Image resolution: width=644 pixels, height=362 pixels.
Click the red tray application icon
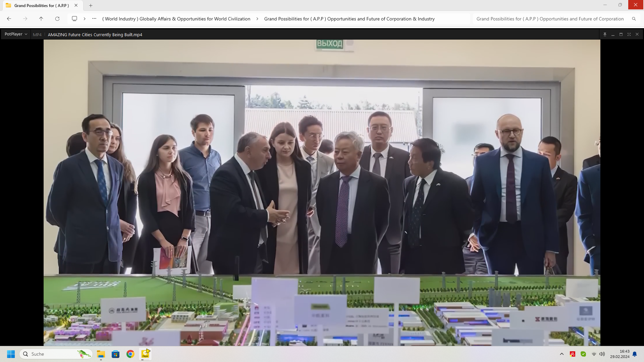pyautogui.click(x=573, y=354)
